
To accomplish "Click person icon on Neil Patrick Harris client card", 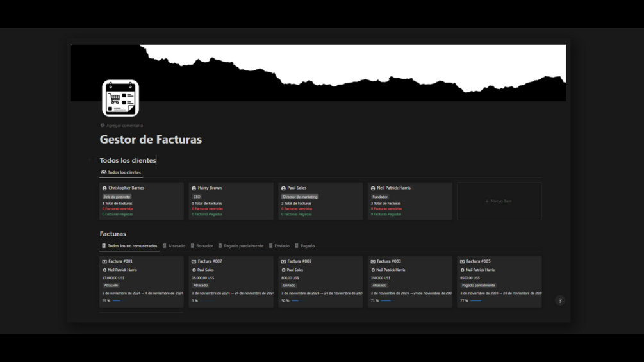I will 373,188.
